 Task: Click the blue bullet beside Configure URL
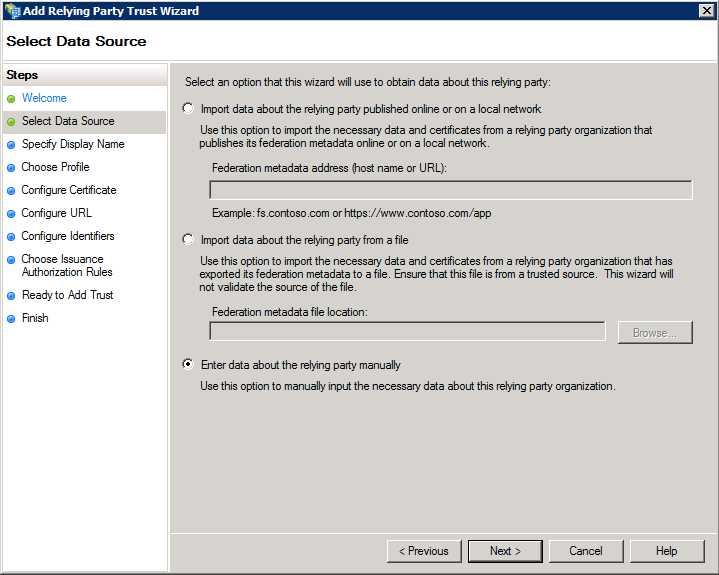click(x=11, y=214)
